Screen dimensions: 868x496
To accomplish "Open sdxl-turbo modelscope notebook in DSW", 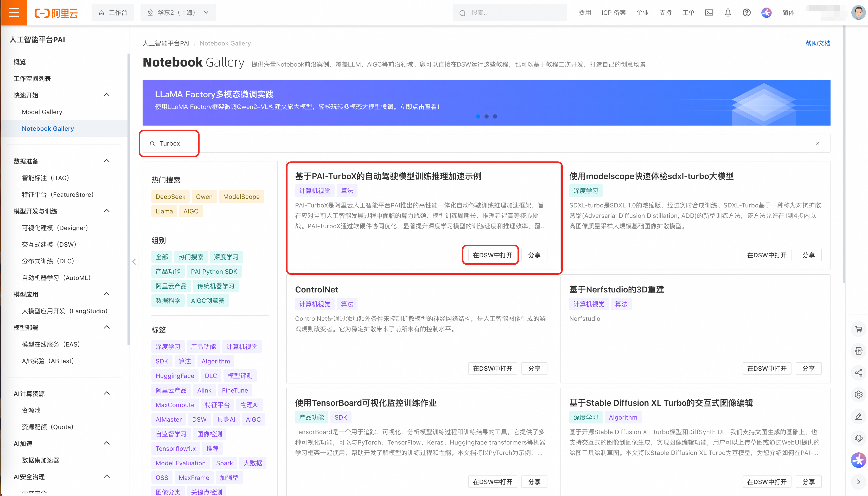I will coord(767,255).
